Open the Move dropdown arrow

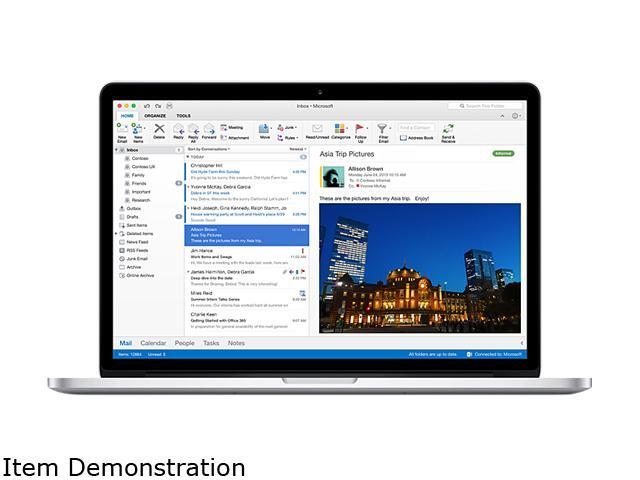271,129
